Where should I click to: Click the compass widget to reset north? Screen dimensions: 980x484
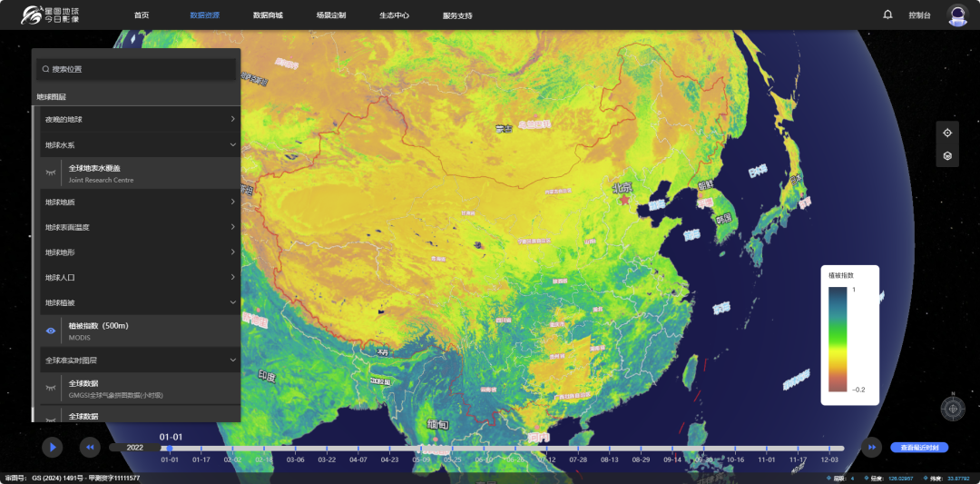953,409
